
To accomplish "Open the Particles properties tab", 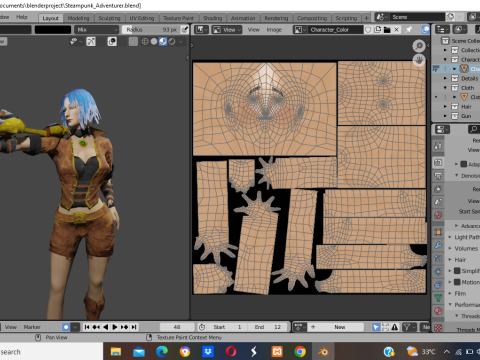I will (x=438, y=258).
